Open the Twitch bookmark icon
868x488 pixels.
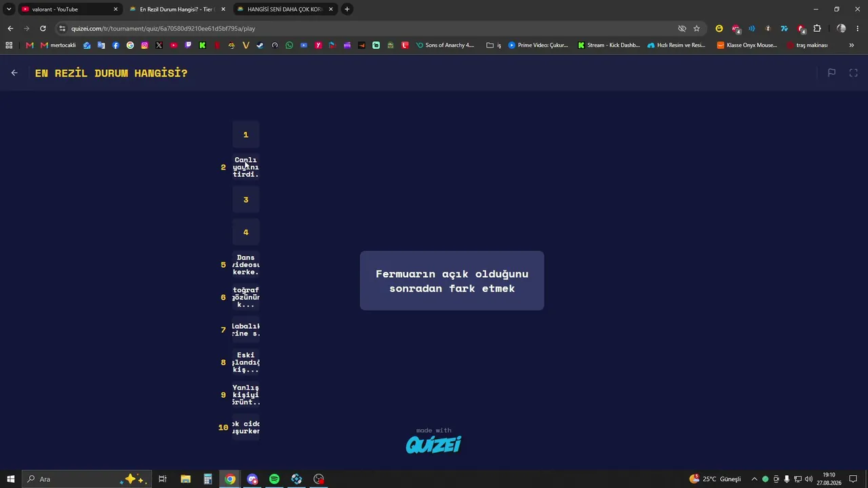(x=188, y=45)
